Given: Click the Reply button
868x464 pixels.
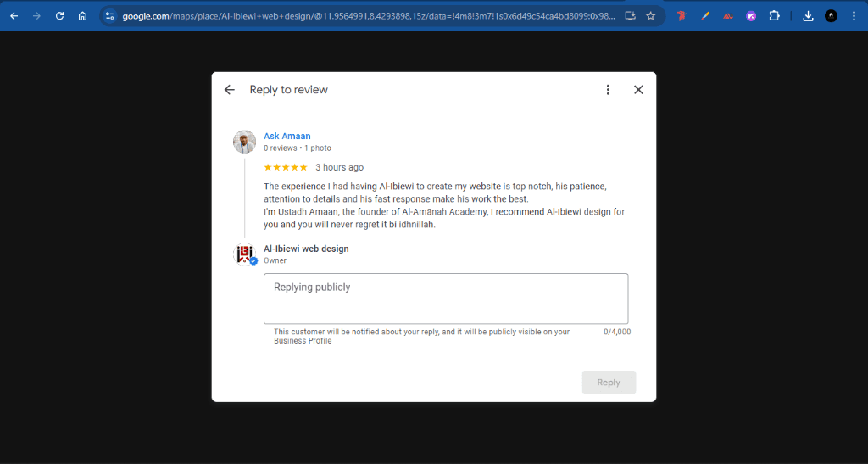Looking at the screenshot, I should (609, 382).
